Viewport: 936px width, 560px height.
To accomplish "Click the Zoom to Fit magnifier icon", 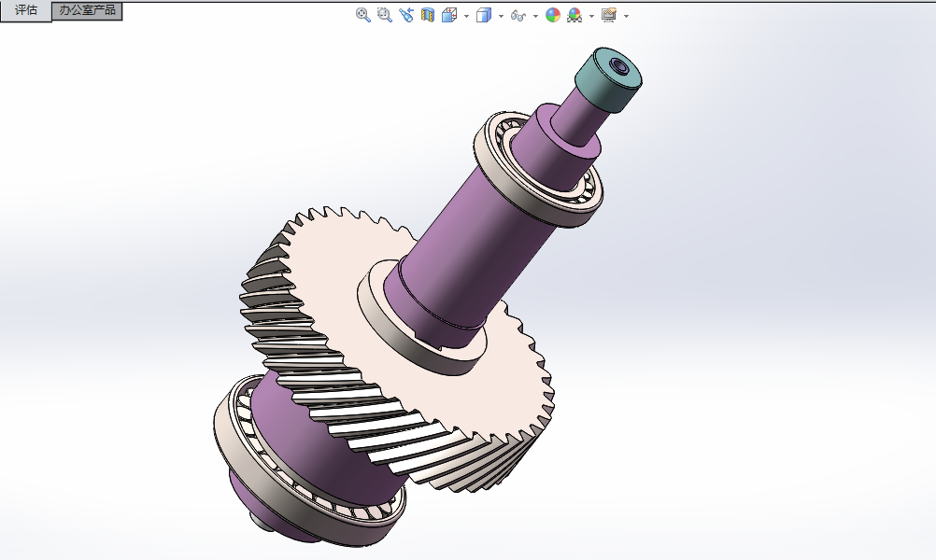I will [x=363, y=15].
